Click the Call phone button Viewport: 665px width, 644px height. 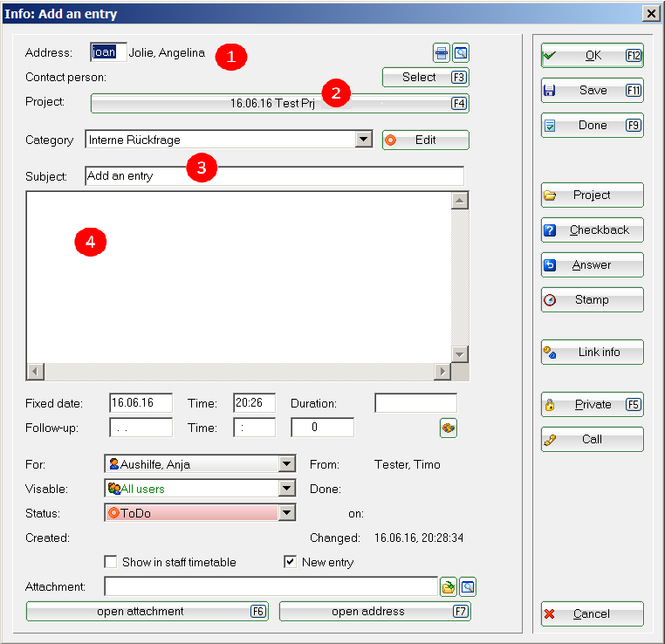click(592, 439)
